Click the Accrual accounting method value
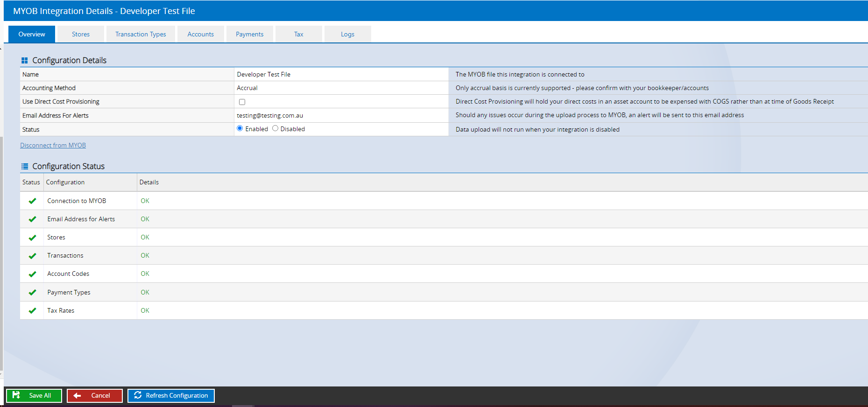 [247, 88]
